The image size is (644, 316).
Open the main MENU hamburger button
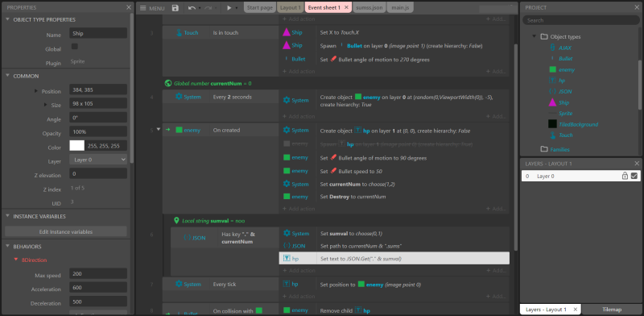[152, 8]
